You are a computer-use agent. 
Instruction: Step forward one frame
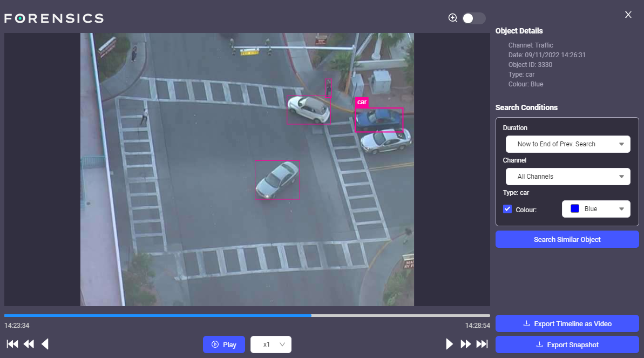click(x=449, y=345)
